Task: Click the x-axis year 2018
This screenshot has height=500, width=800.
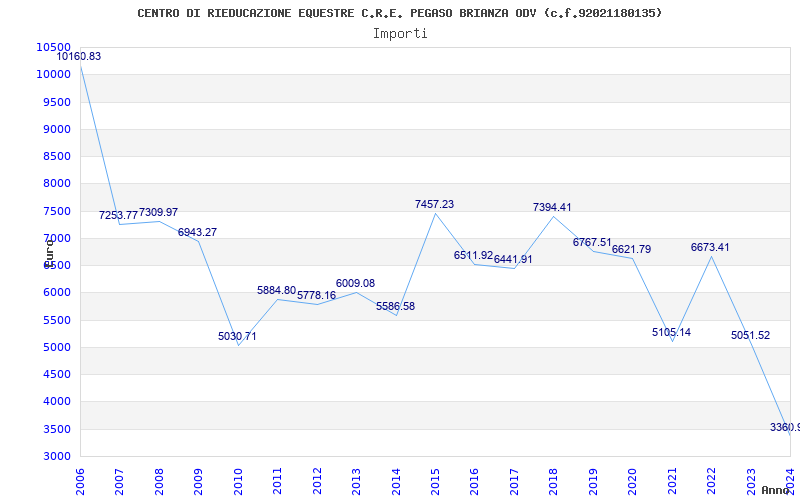Action: click(554, 482)
